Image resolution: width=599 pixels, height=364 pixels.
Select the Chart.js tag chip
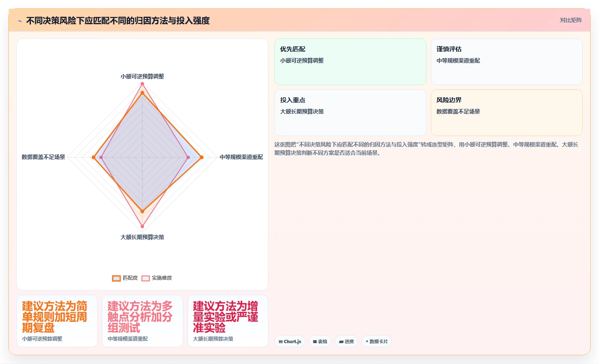point(290,341)
